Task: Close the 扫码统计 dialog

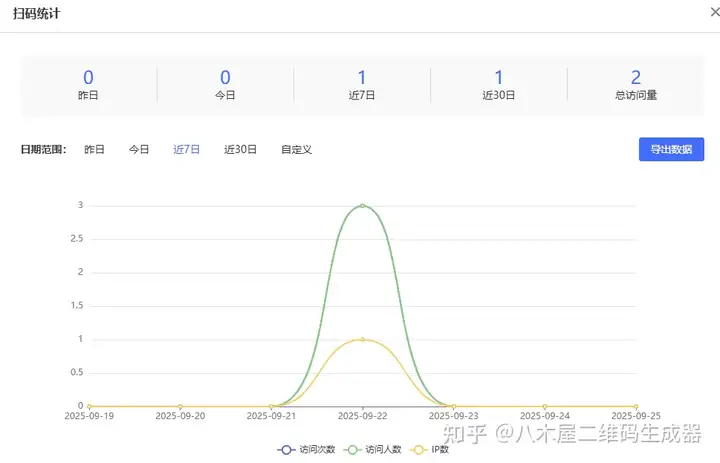Action: point(715,12)
